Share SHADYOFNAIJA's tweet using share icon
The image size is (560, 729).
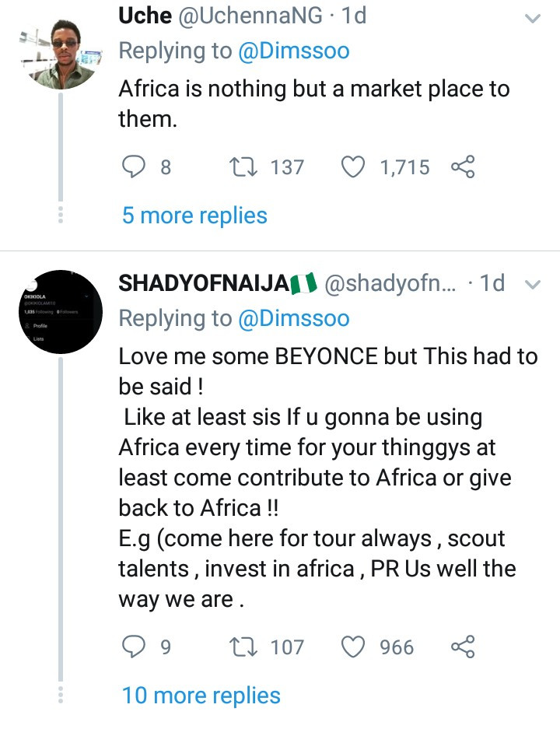463,647
